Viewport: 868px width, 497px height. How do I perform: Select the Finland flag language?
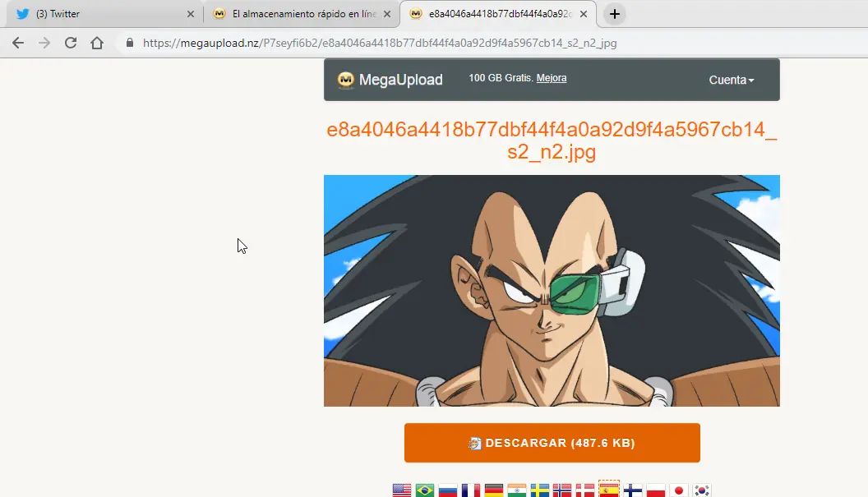pos(633,490)
